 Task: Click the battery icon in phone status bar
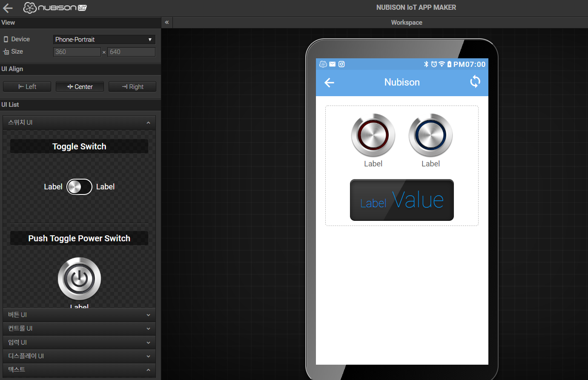point(449,64)
